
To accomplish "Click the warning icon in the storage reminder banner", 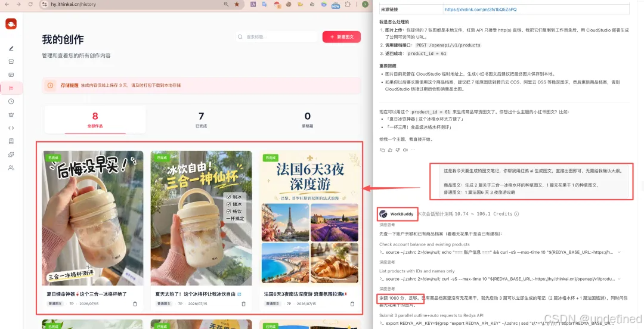I will [x=50, y=85].
